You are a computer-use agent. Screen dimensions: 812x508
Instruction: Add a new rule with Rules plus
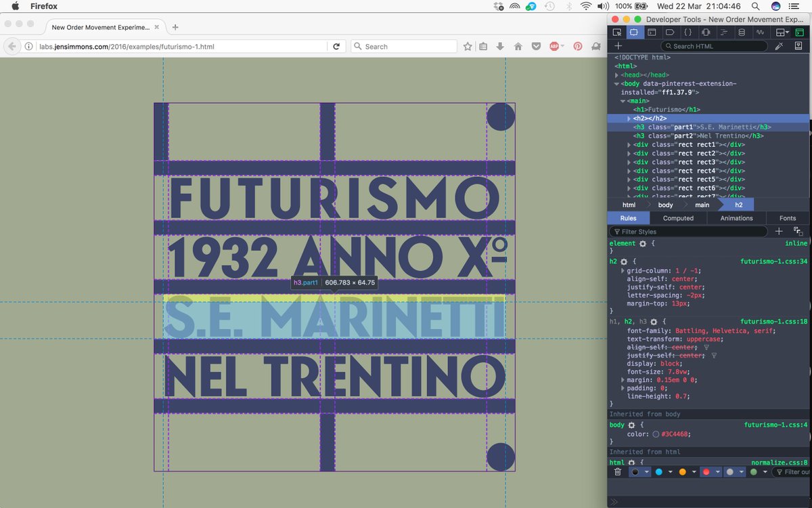[x=779, y=232]
